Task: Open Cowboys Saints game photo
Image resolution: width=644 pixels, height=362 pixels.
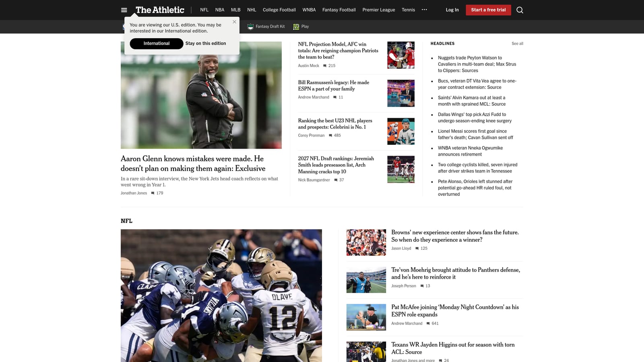Action: point(221,296)
